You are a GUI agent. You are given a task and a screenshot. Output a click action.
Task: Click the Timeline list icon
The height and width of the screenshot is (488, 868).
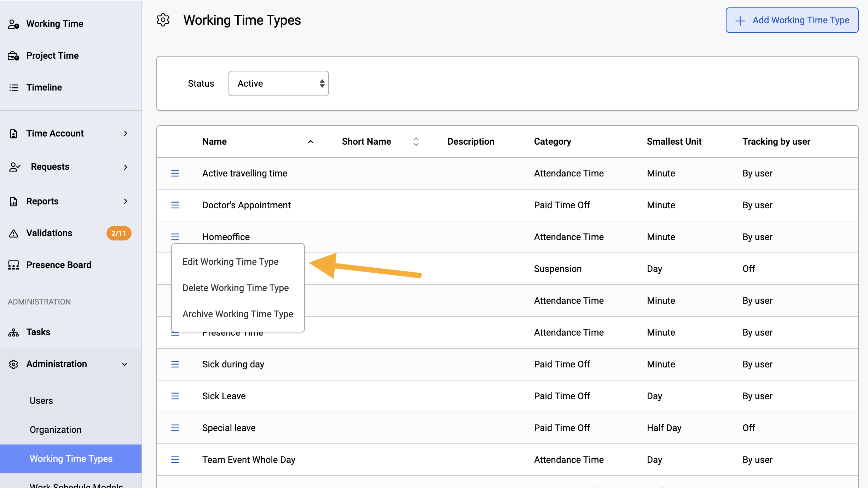13,88
